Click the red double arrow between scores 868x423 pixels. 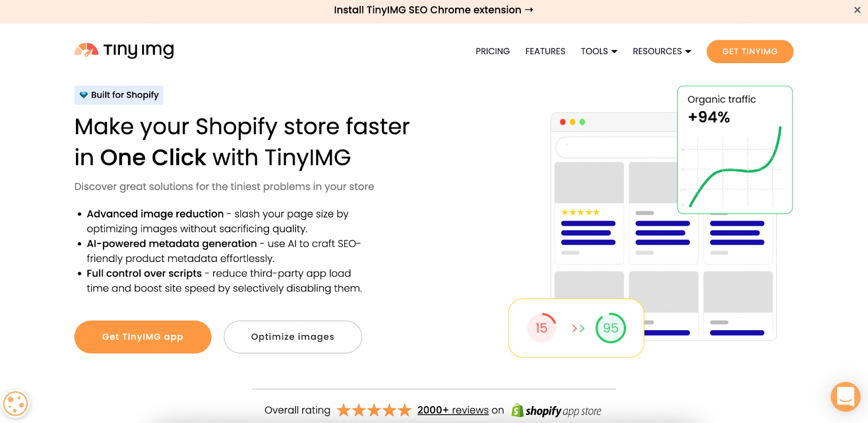578,328
